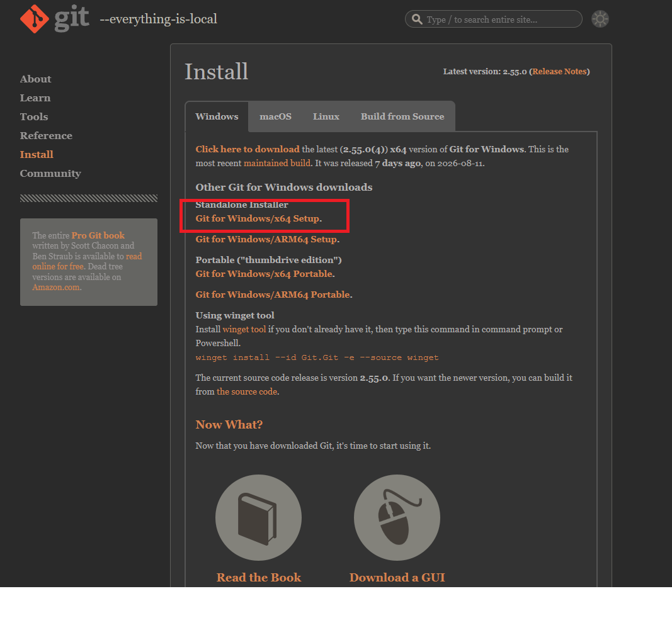Image resolution: width=672 pixels, height=635 pixels.
Task: Click the Install page heading
Action: pyautogui.click(x=217, y=72)
